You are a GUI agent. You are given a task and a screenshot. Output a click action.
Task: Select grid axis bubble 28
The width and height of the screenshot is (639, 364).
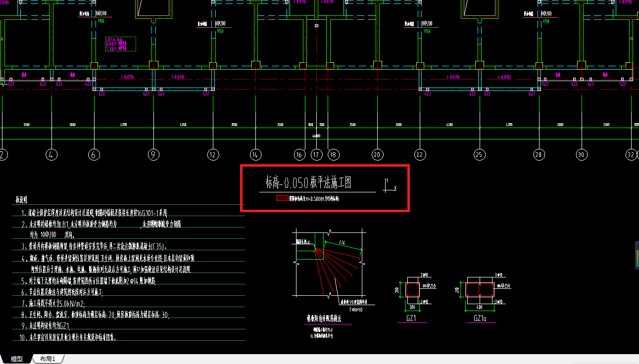point(539,155)
